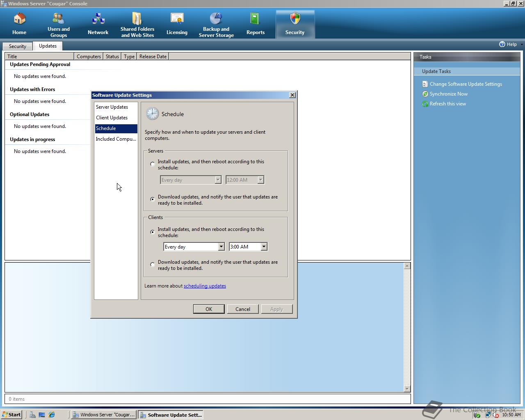Click the Help question mark icon
525x420 pixels.
click(502, 44)
